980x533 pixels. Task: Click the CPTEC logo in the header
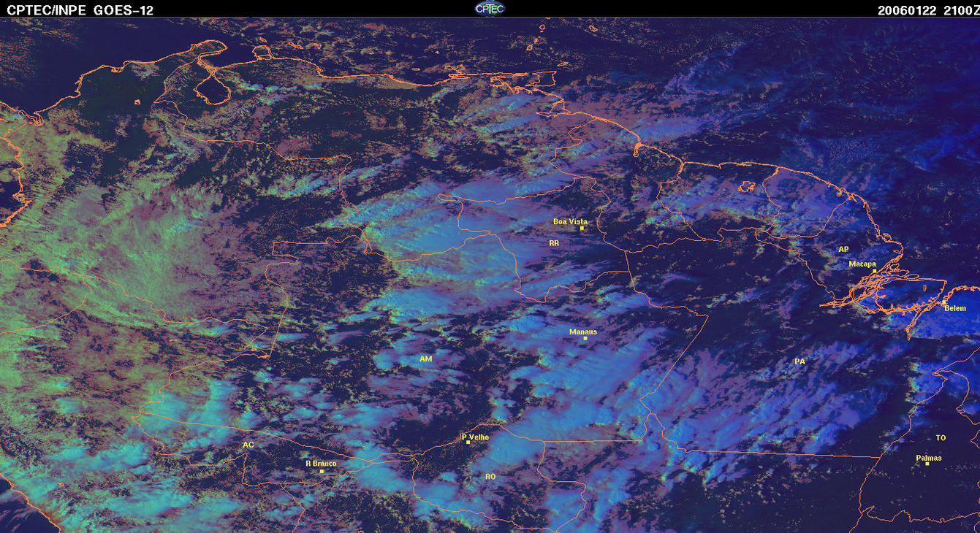click(x=490, y=8)
